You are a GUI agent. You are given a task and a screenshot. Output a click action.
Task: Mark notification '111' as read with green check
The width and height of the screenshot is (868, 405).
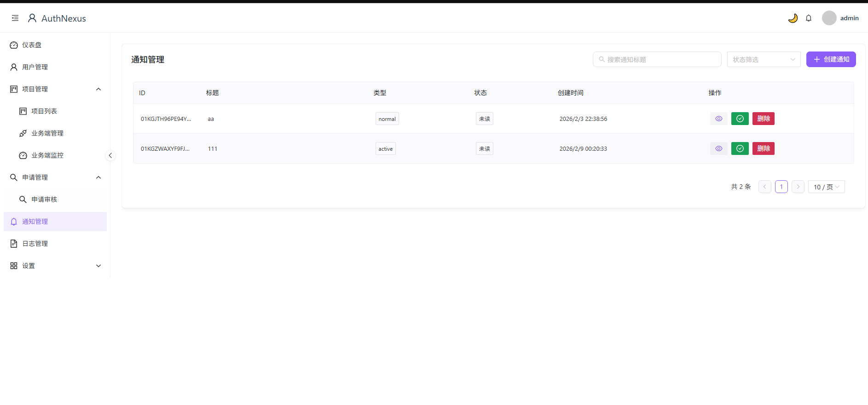tap(740, 148)
